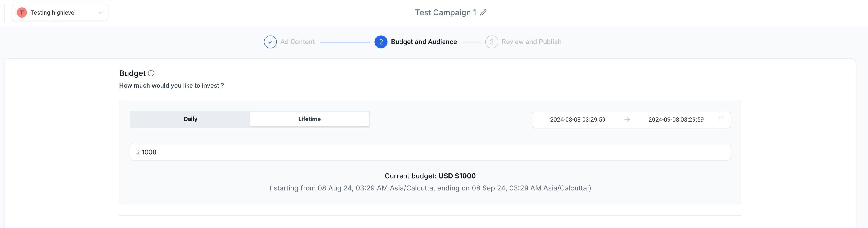Click the pencil icon to rename campaign
Image resolution: width=868 pixels, height=228 pixels.
coord(483,12)
